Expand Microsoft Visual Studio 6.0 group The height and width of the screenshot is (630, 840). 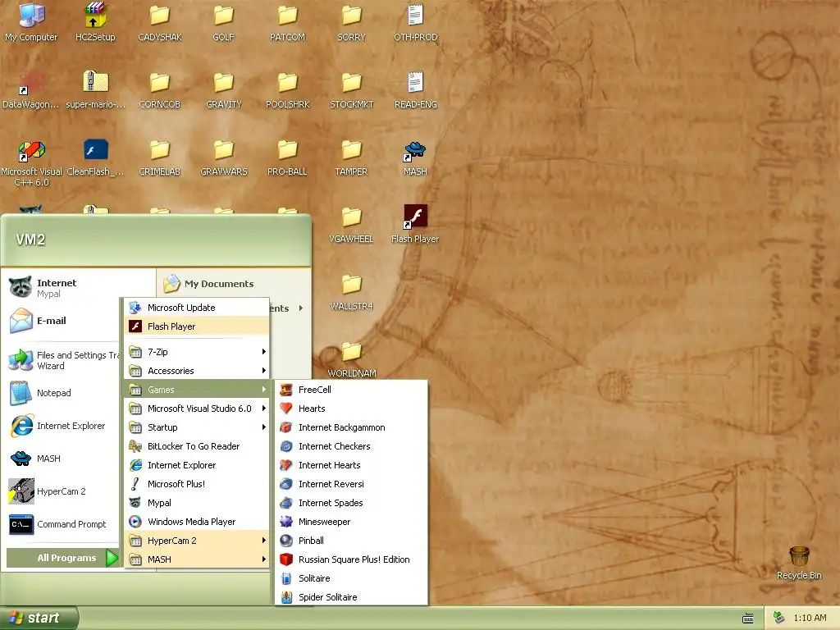[x=197, y=409]
